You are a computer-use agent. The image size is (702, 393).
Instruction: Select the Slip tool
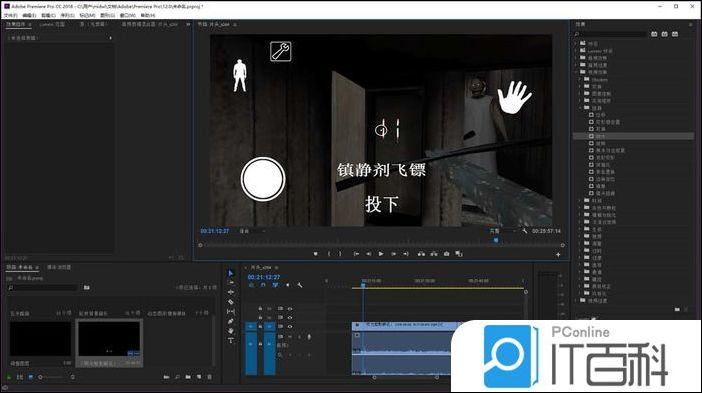coord(231,311)
